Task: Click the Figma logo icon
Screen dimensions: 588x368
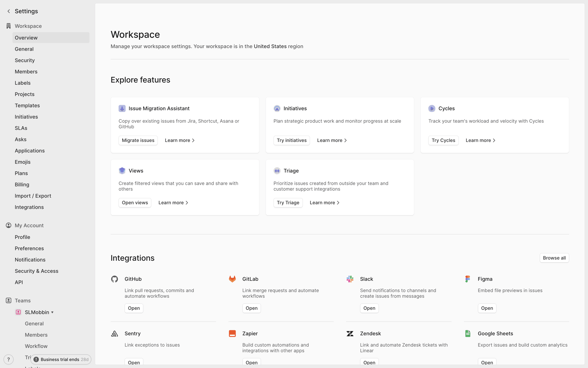Action: [x=468, y=279]
